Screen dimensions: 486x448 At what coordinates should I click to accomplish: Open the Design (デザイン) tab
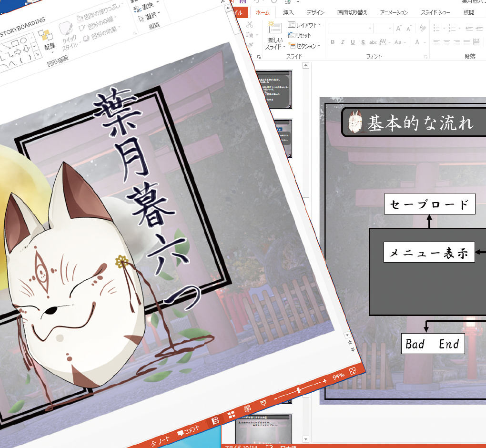click(x=315, y=12)
